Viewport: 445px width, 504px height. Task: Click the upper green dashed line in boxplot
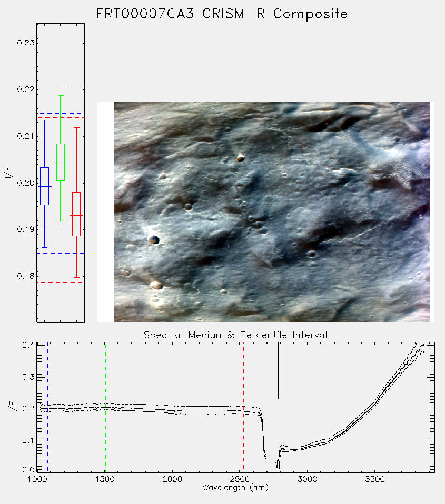pyautogui.click(x=61, y=87)
